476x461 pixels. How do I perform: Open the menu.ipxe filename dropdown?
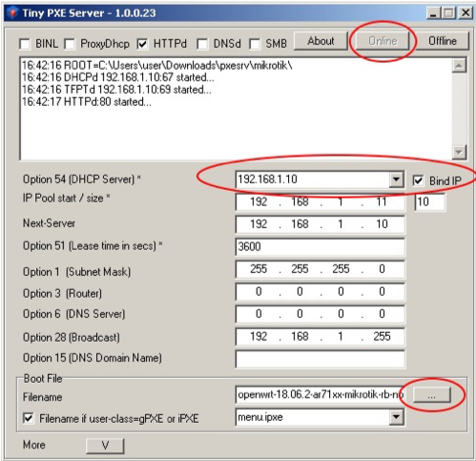click(x=396, y=416)
